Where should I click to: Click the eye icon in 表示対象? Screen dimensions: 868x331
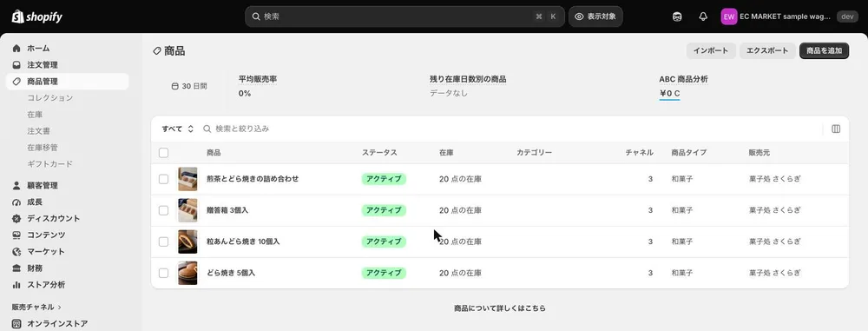[x=579, y=17]
